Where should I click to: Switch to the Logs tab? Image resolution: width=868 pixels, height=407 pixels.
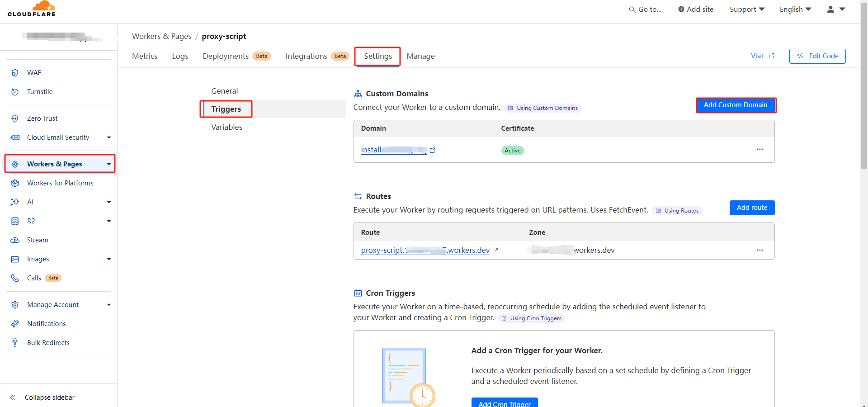tap(180, 56)
